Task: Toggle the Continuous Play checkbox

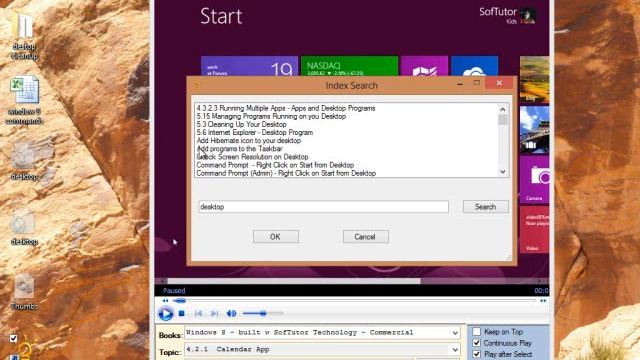Action: (476, 343)
